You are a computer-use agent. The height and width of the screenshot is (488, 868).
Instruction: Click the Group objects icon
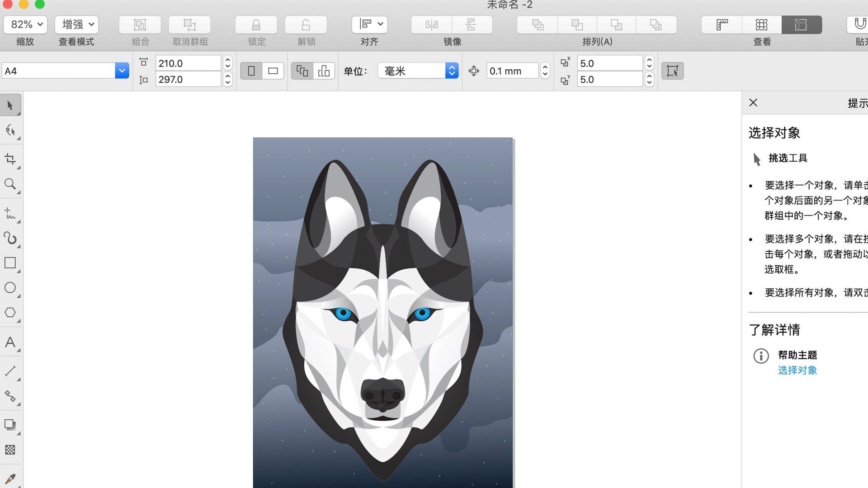coord(140,24)
